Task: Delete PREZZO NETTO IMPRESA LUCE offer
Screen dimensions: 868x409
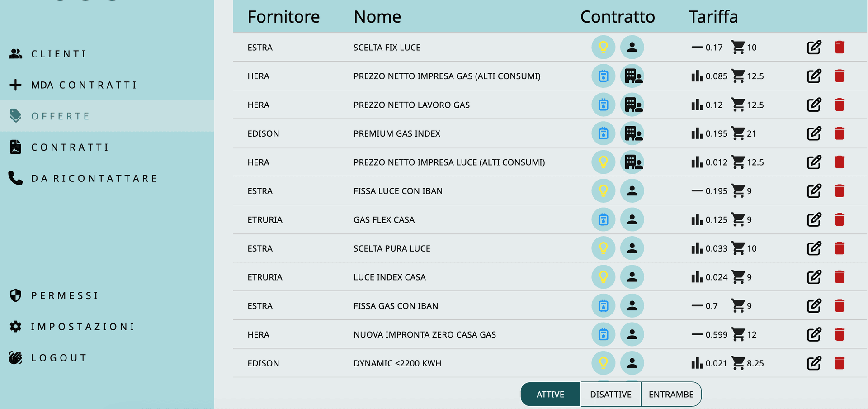Action: tap(840, 162)
